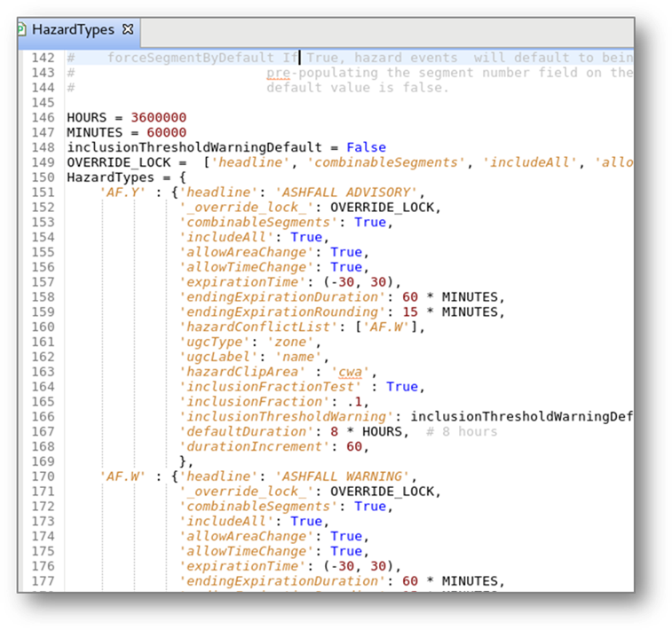Click the 'AF.W' dictionary key on line 170
672x630 pixels.
123,476
